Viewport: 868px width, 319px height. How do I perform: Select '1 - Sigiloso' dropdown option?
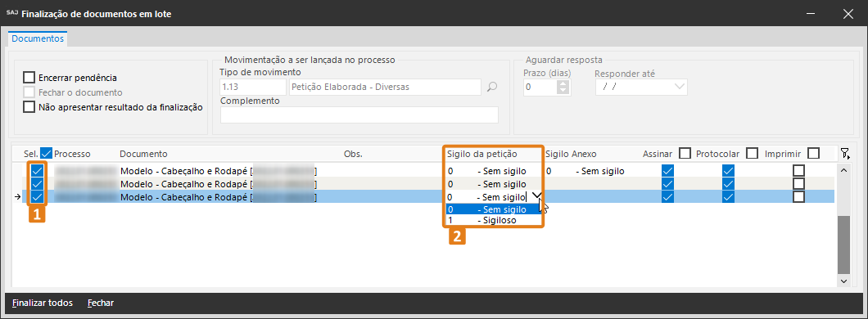tap(494, 220)
